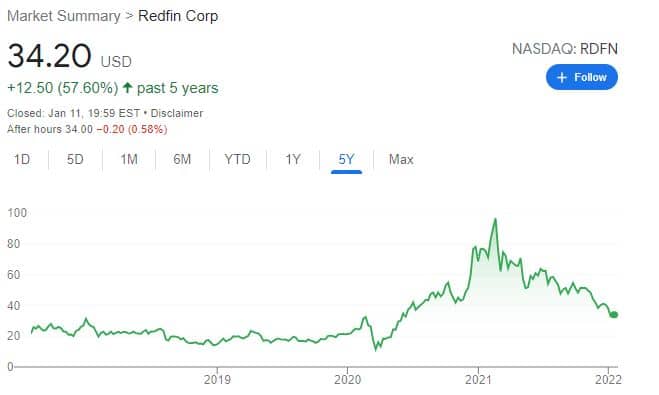The height and width of the screenshot is (395, 659).
Task: Choose the 1Y range tab
Action: tap(293, 159)
